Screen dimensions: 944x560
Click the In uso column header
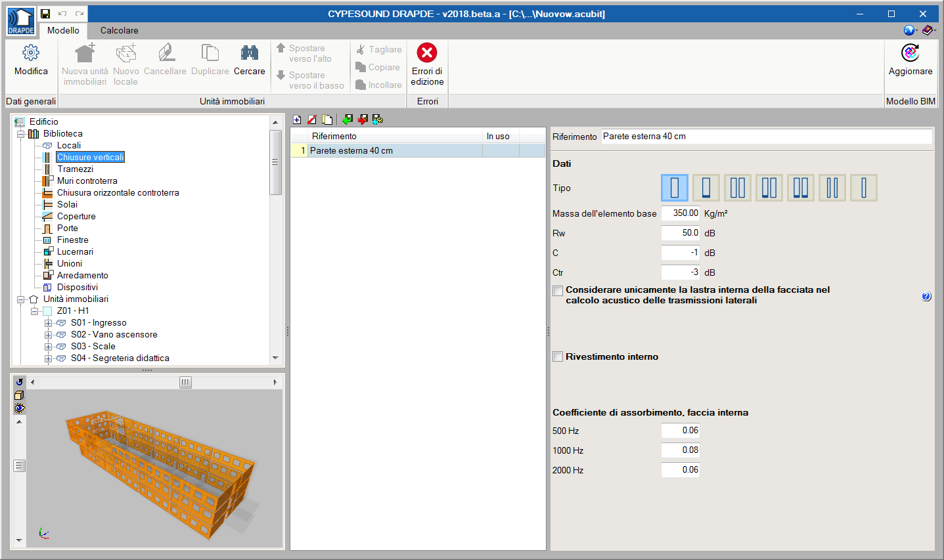[501, 136]
